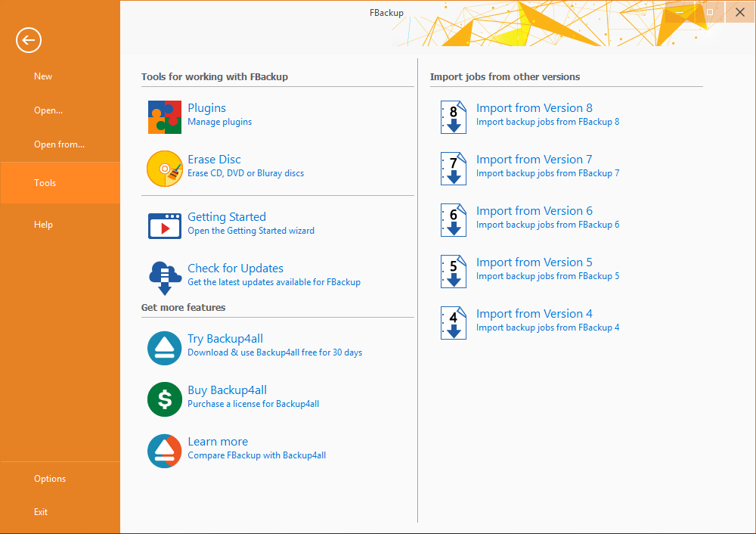Screen dimensions: 756x534
Task: Click the Erase Disc yellow disc icon
Action: tap(164, 168)
